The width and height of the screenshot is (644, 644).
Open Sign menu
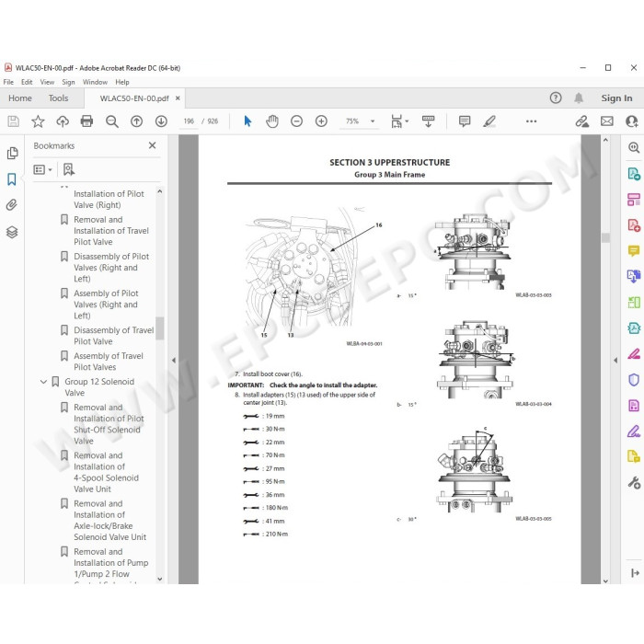68,82
